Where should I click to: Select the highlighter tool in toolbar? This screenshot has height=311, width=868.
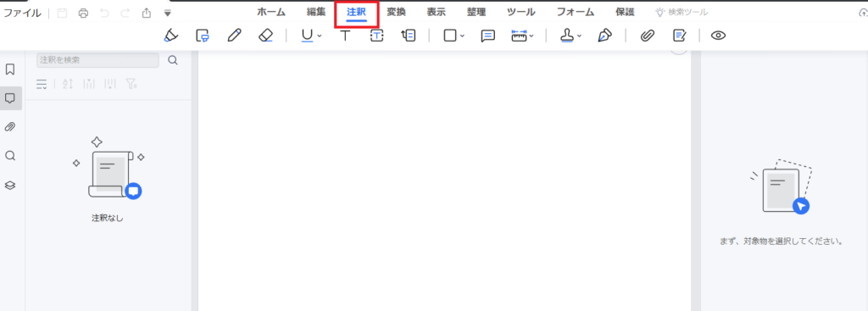[171, 36]
